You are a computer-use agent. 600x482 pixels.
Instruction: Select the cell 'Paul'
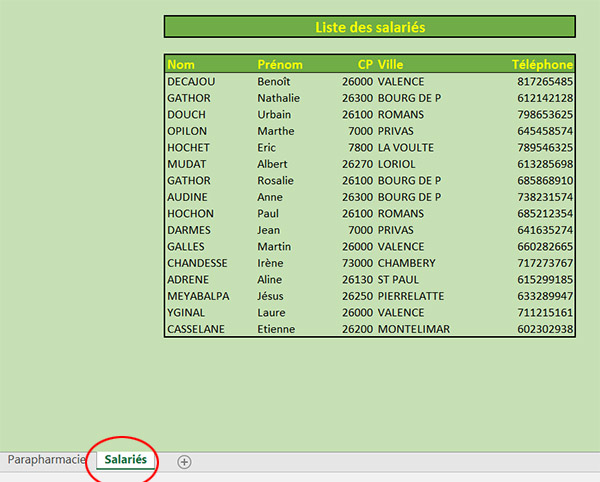pos(268,213)
